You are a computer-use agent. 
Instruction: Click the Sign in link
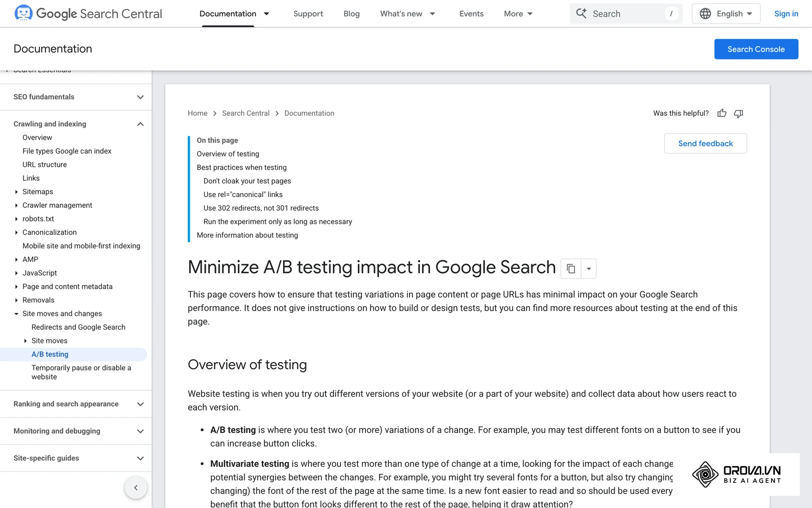[786, 14]
